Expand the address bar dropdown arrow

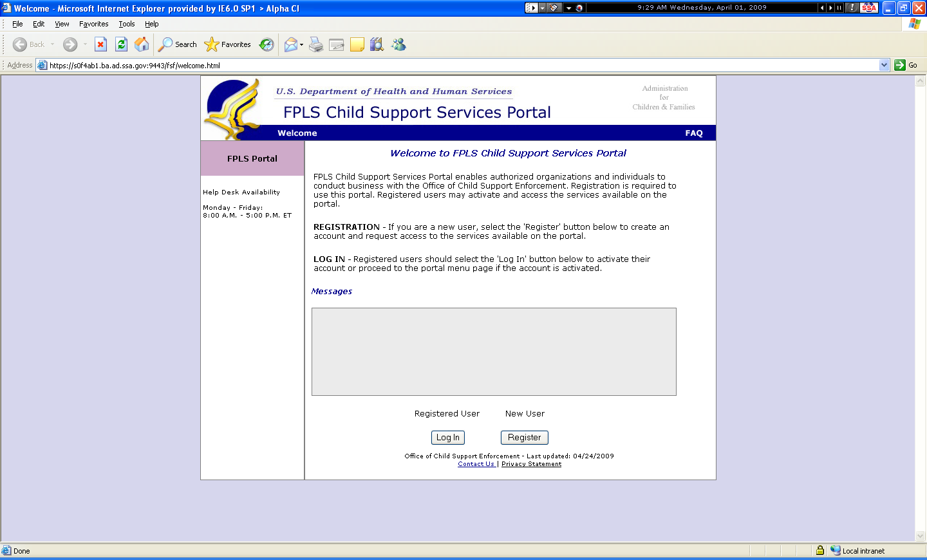[x=884, y=65]
